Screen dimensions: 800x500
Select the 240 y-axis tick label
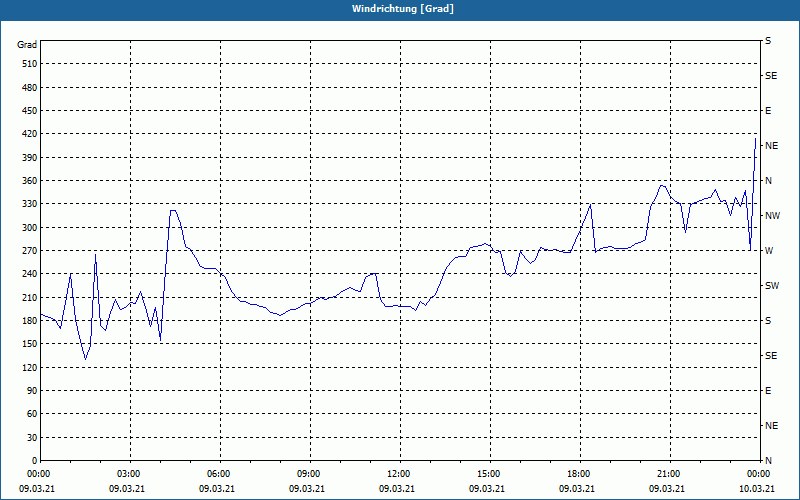[30, 274]
